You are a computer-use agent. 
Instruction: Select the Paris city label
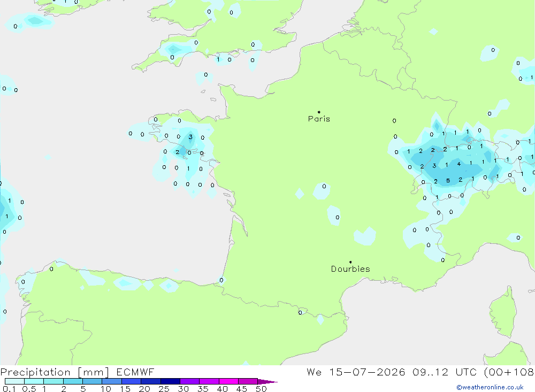(x=319, y=119)
